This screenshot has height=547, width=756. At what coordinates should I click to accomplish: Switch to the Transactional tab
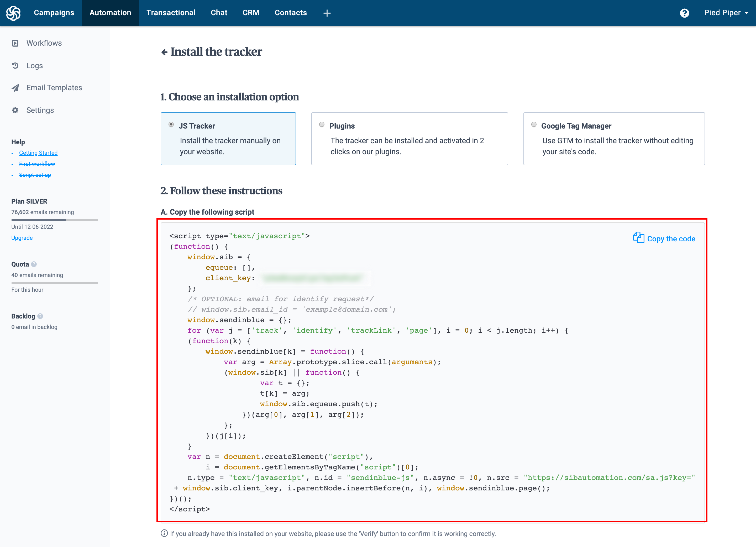(x=171, y=13)
